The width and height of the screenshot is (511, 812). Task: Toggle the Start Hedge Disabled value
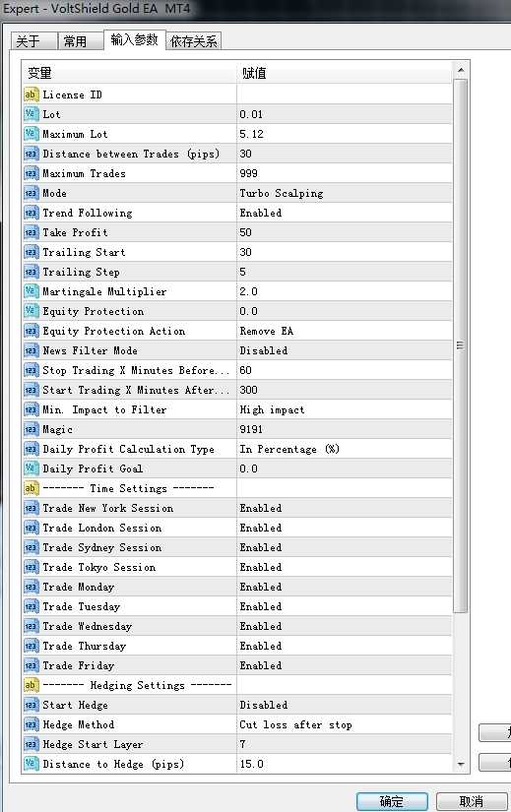263,705
